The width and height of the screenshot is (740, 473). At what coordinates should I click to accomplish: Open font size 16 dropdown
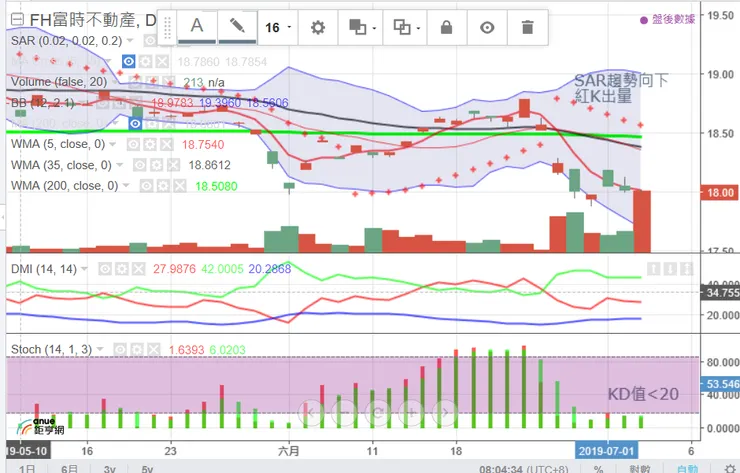pos(278,27)
